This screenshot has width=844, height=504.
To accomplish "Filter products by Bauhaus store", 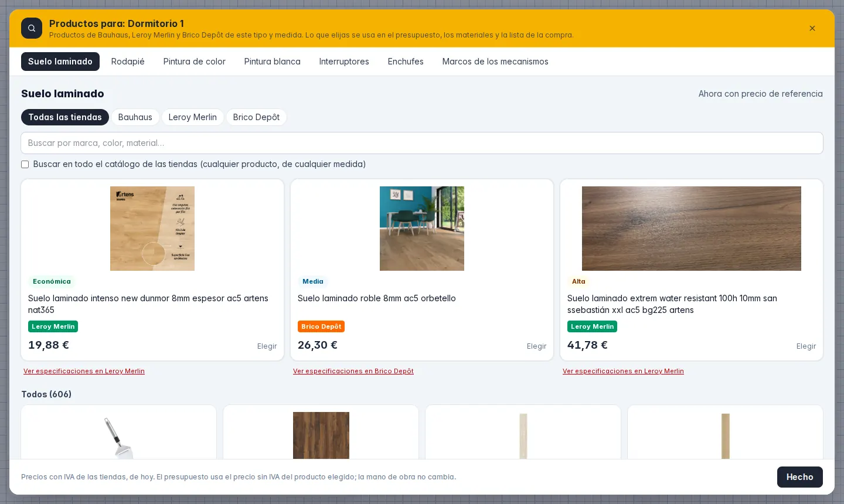I will coord(135,117).
